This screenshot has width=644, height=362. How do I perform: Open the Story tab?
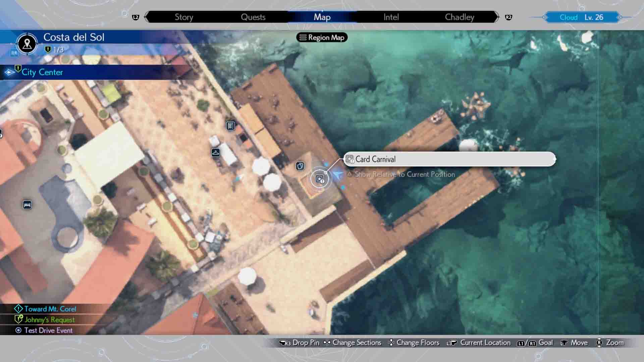(184, 17)
